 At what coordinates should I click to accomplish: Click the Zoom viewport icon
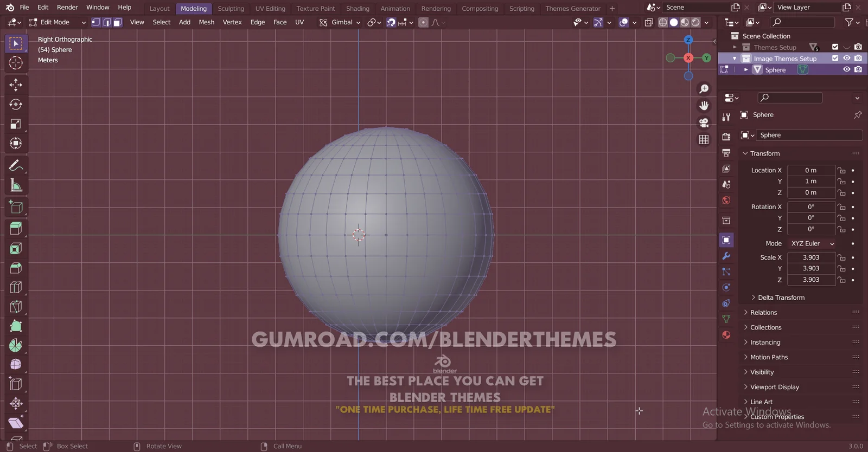pos(704,89)
